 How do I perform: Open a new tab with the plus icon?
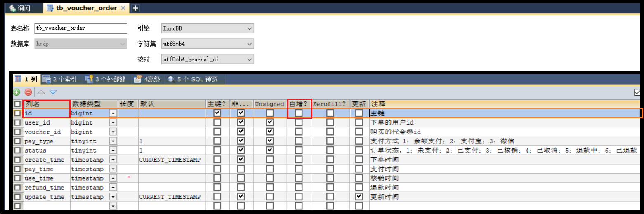pos(135,8)
